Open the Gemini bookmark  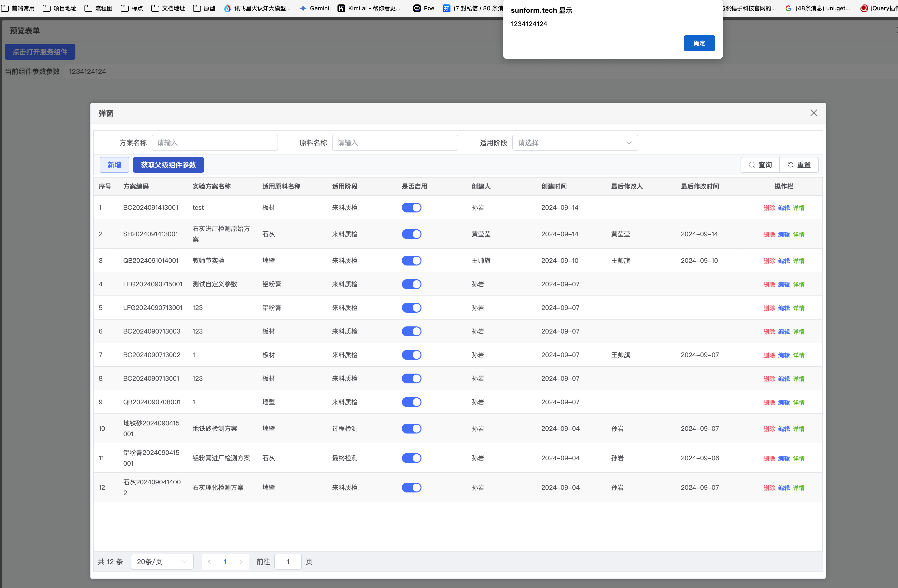coord(314,8)
